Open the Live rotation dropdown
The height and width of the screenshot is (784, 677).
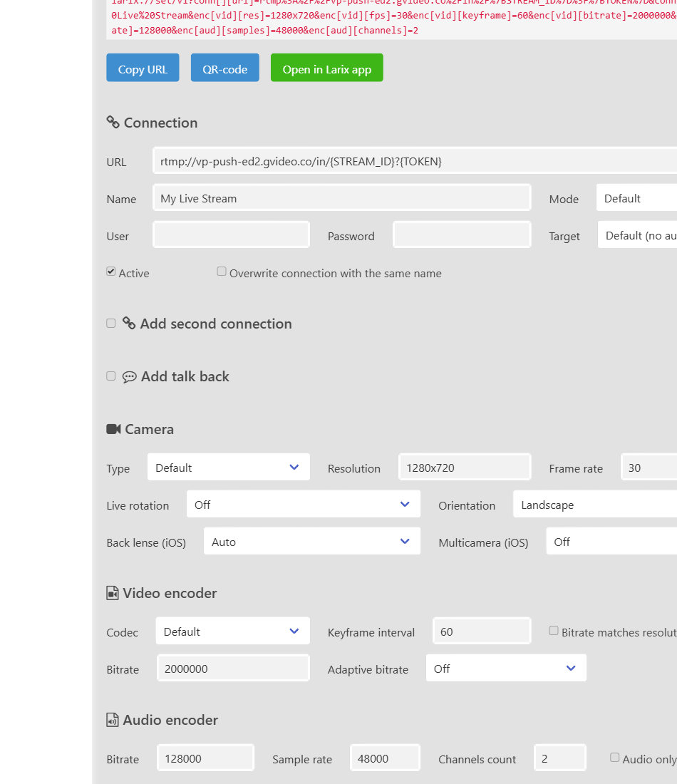point(304,504)
